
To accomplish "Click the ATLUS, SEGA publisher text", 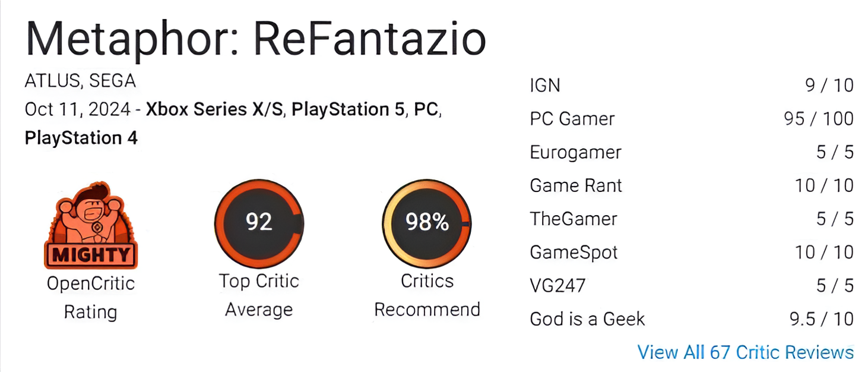I will point(80,80).
